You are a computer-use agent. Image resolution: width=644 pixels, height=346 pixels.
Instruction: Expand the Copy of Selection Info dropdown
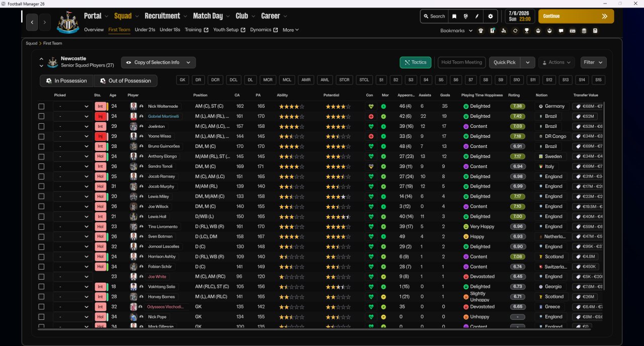click(x=158, y=62)
